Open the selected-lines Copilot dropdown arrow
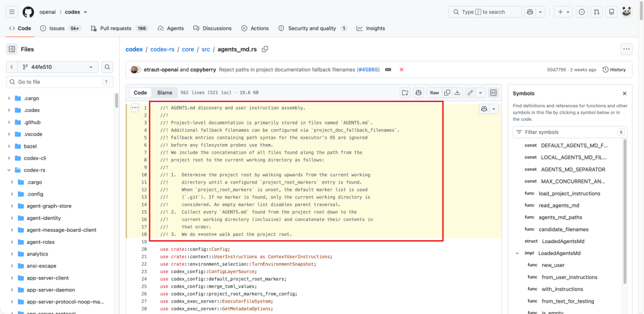644x314 pixels. [494, 109]
